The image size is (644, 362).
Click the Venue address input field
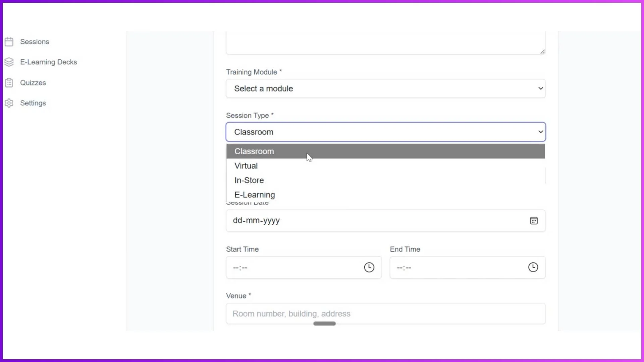(x=386, y=314)
